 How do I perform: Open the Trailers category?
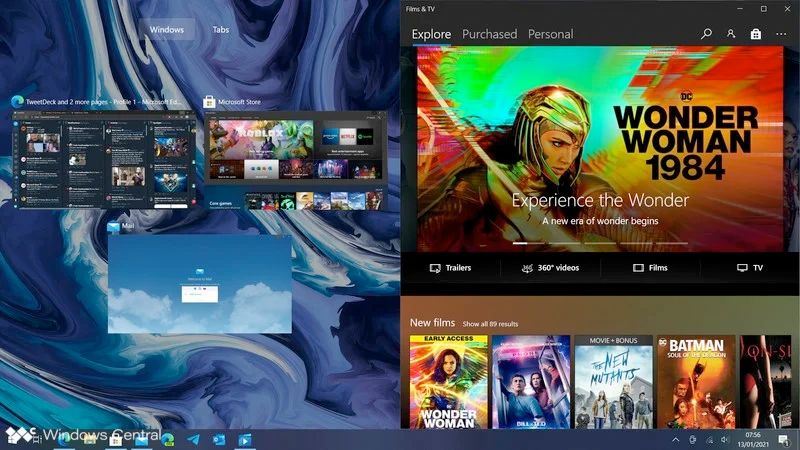click(450, 268)
